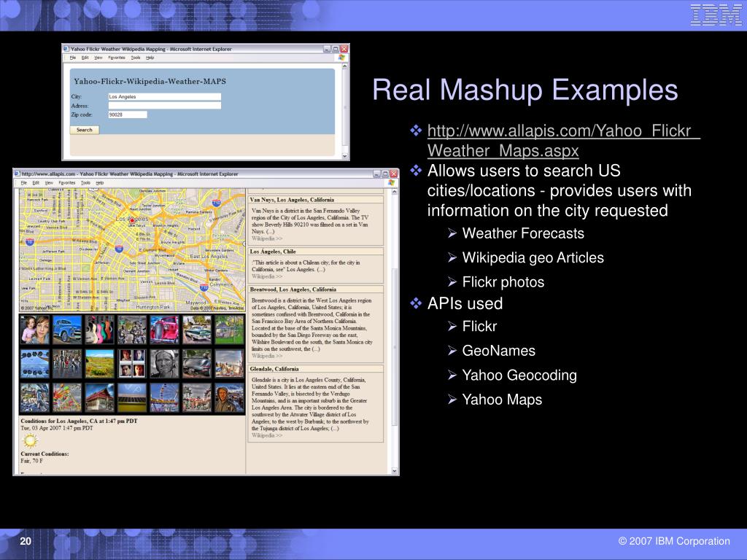Close the results Internet Explorer window
The height and width of the screenshot is (560, 747).
394,174
